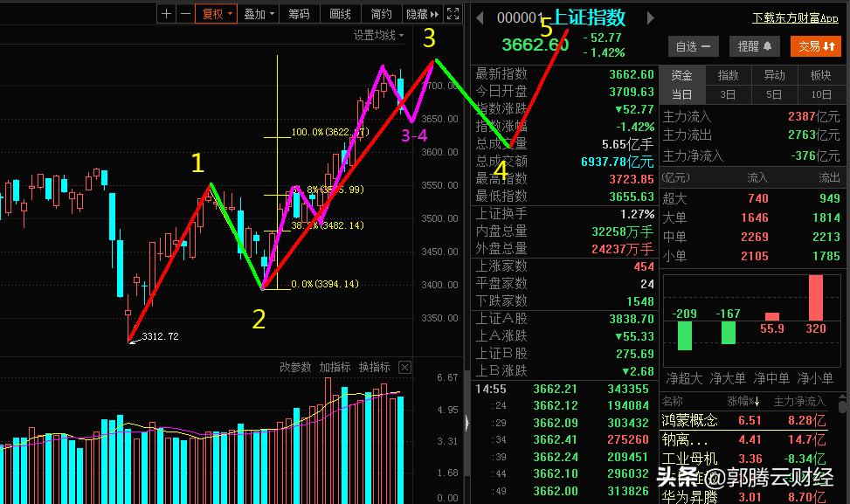Go to next stock arrow
Image resolution: width=850 pixels, height=504 pixels.
coord(651,17)
